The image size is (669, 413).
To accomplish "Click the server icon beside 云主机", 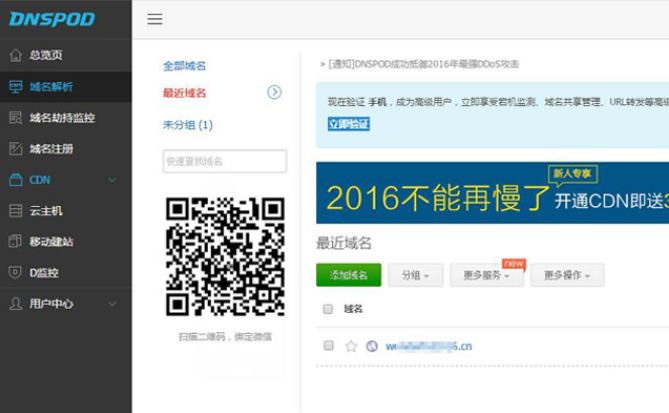I will tap(16, 211).
